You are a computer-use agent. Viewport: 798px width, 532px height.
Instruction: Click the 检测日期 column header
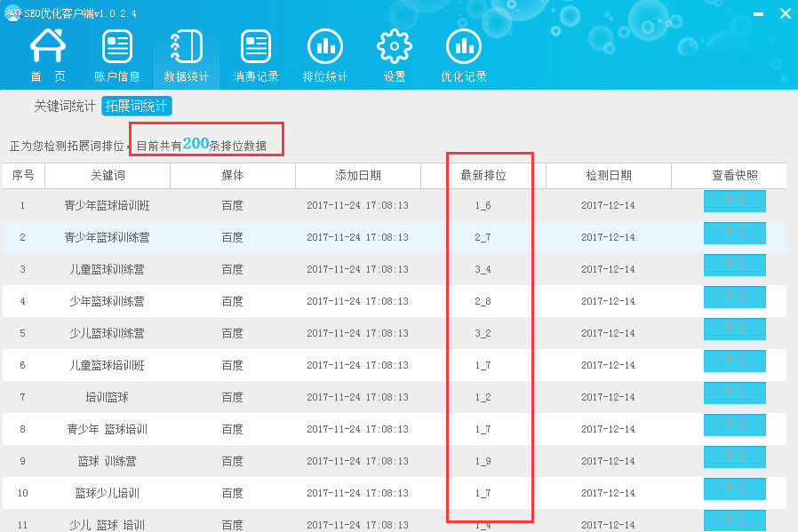tap(609, 176)
